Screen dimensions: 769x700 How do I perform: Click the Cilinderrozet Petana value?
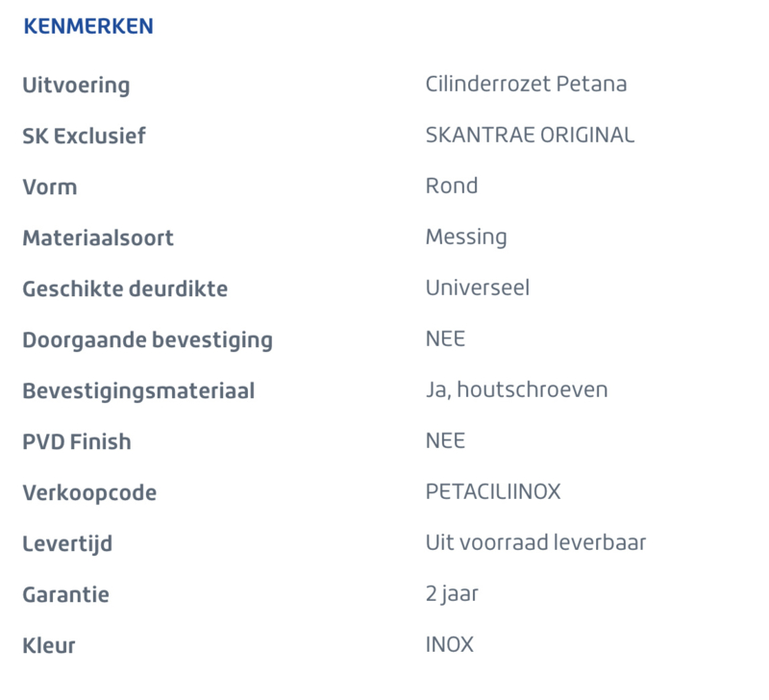click(x=526, y=84)
